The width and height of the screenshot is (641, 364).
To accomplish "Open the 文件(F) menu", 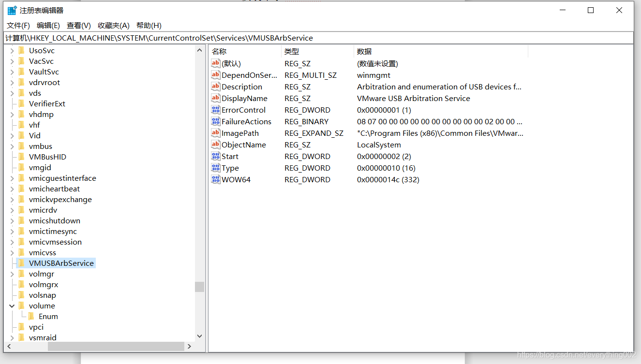I will click(x=18, y=26).
